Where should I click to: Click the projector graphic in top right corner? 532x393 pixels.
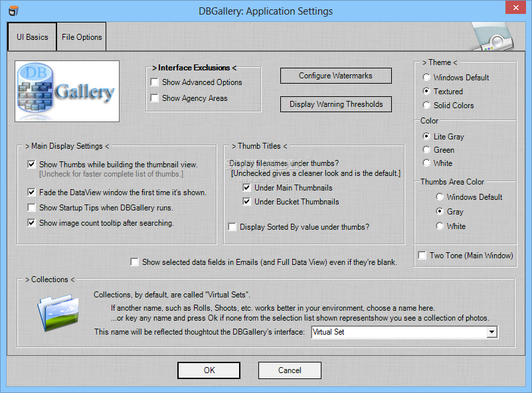[493, 37]
